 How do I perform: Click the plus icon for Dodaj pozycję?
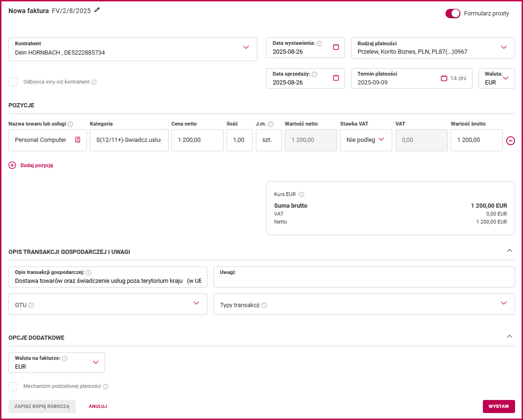(x=12, y=165)
